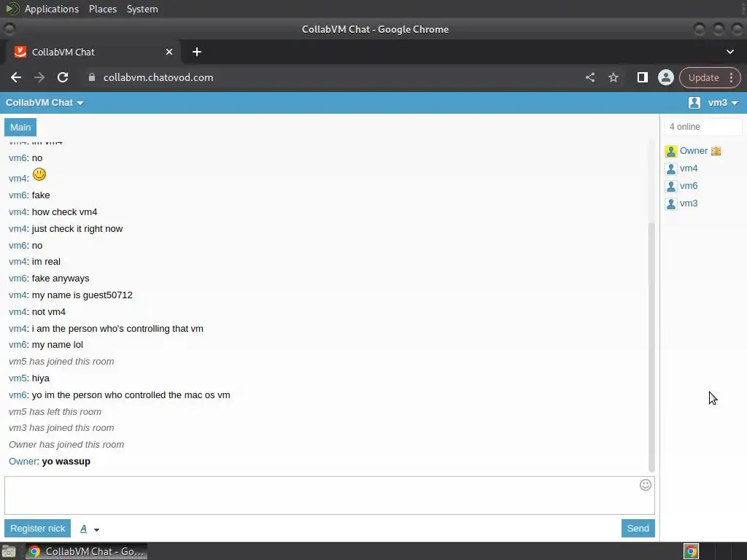The width and height of the screenshot is (747, 560).
Task: Open the side panel icon in Chrome toolbar
Action: [x=642, y=77]
